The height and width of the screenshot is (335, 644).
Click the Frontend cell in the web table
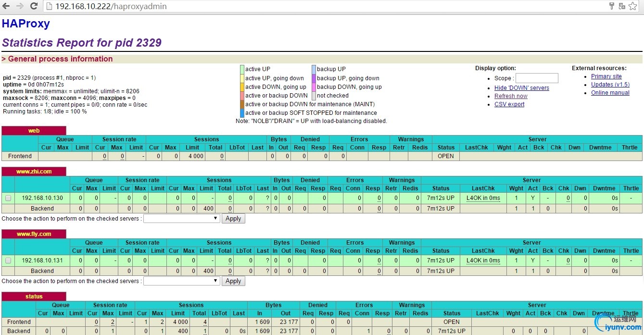click(20, 156)
